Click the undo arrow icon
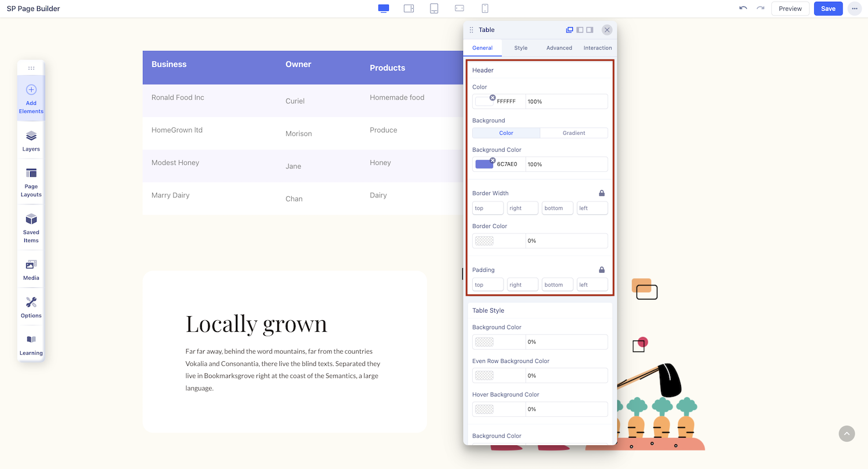 743,9
